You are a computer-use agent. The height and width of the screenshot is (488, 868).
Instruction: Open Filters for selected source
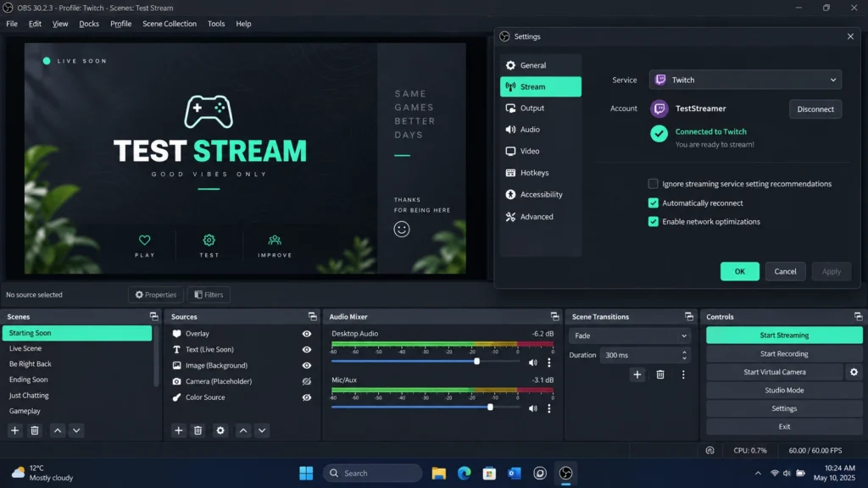tap(209, 295)
